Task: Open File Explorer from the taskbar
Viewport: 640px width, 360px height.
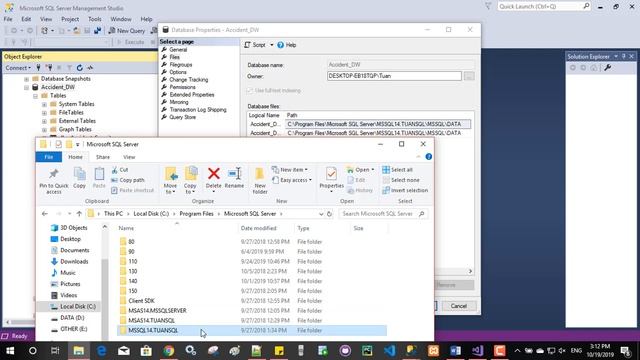Action: pos(78,351)
